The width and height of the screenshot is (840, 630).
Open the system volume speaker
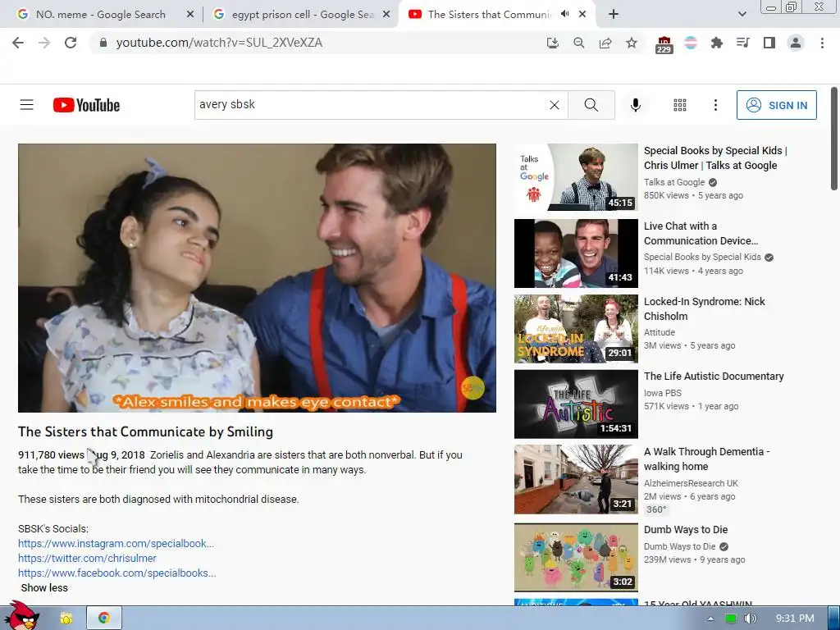click(x=750, y=619)
